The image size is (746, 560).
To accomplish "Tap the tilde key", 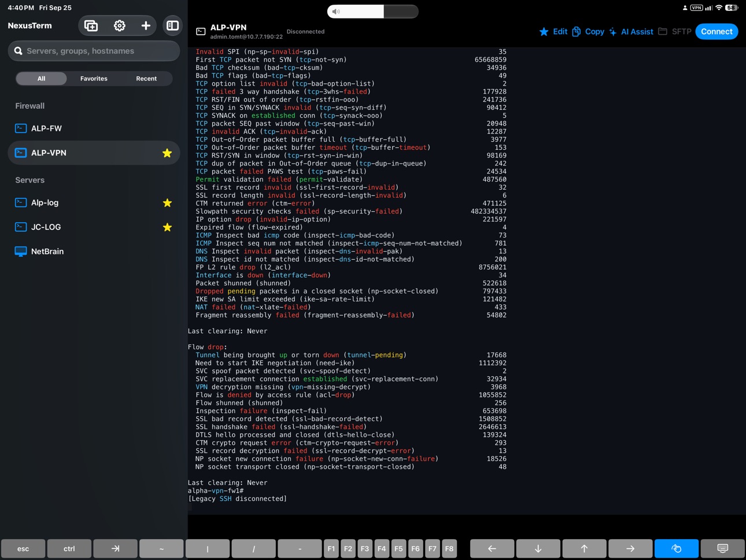I will pos(161,548).
